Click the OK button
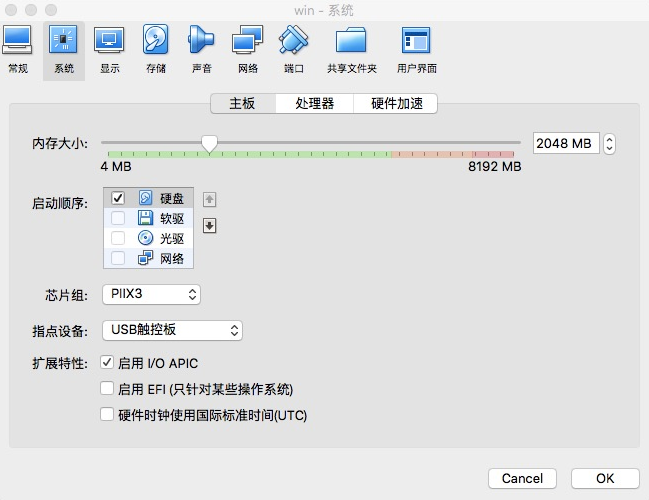649x500 pixels. (605, 478)
